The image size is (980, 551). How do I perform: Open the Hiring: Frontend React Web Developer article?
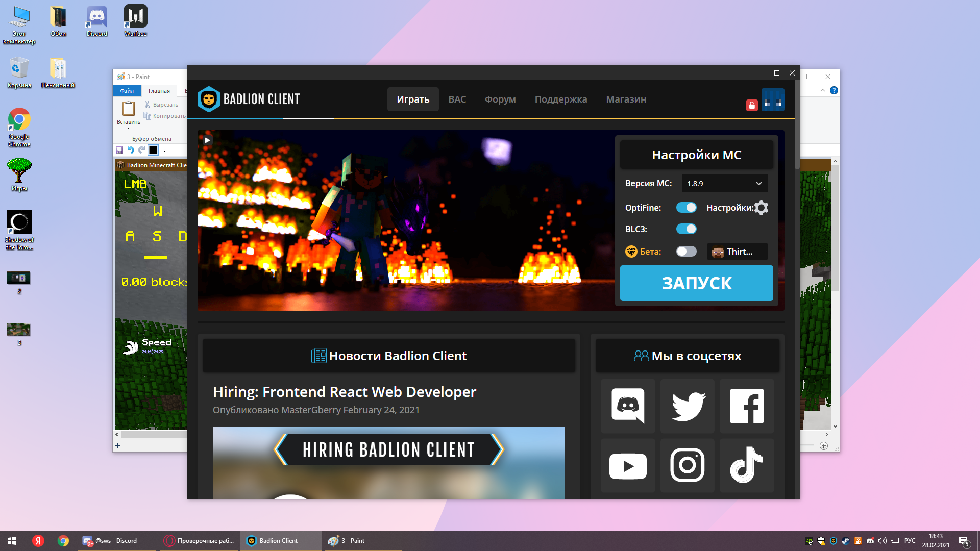[x=345, y=392]
